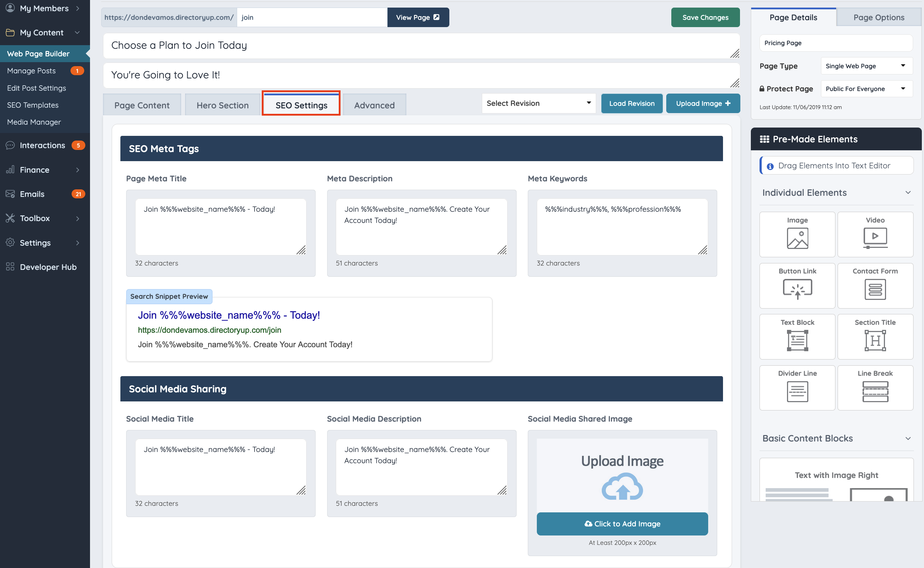Image resolution: width=924 pixels, height=568 pixels.
Task: Click the Meta Keywords text field
Action: coord(622,227)
